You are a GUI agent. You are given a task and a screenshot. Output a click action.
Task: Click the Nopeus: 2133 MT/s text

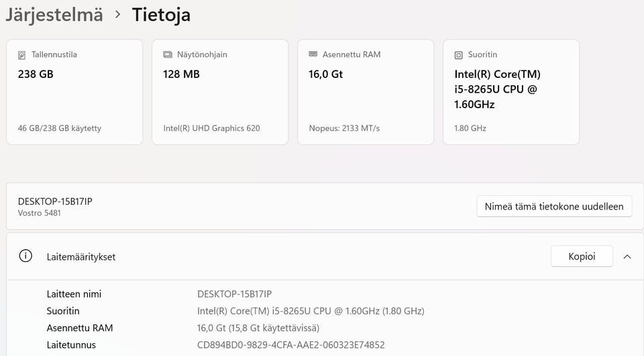click(344, 128)
